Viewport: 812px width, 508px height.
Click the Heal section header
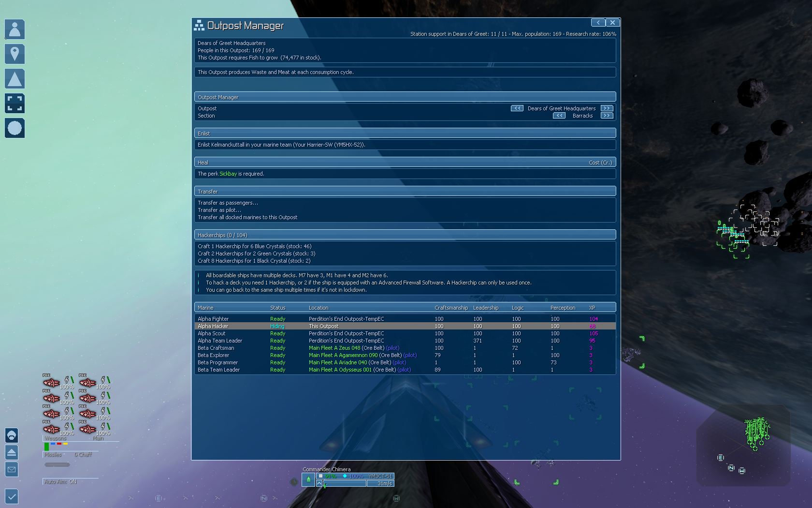click(405, 162)
